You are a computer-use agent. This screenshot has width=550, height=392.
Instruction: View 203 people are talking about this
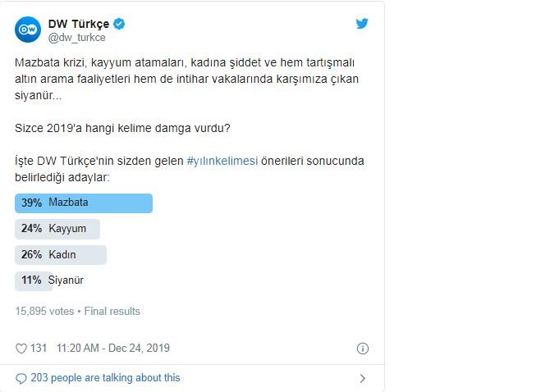click(x=105, y=378)
